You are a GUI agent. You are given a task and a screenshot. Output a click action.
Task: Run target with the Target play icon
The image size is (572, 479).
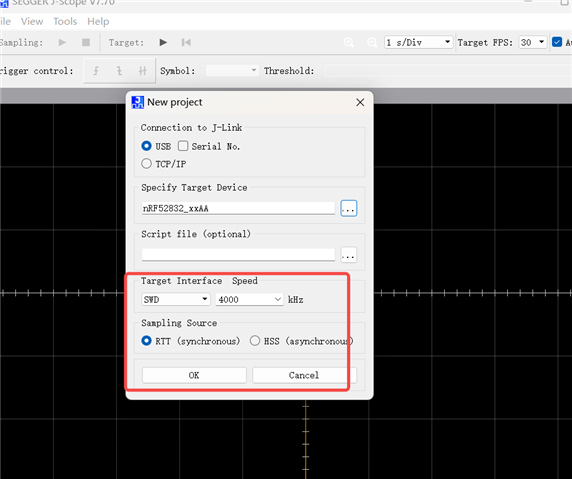click(x=163, y=42)
